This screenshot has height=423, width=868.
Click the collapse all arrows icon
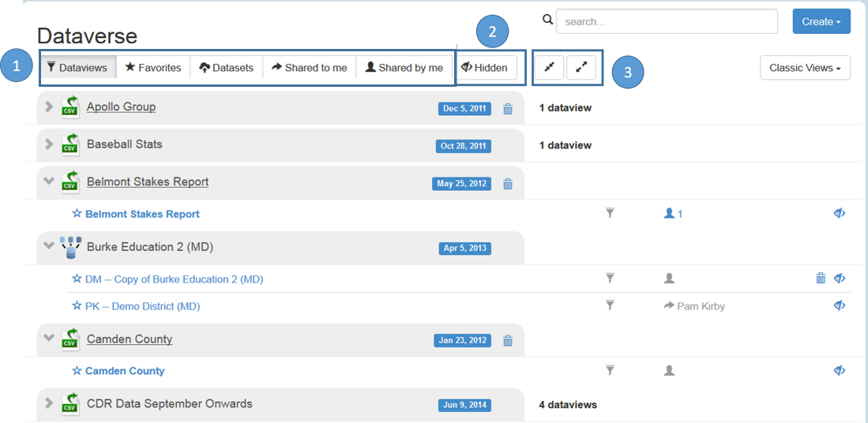click(549, 68)
